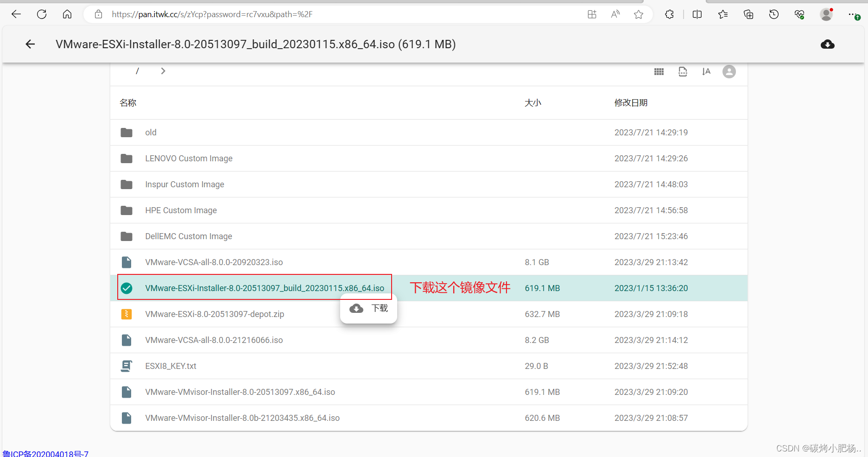
Task: Click the header back arrow to deselect file
Action: (x=30, y=44)
